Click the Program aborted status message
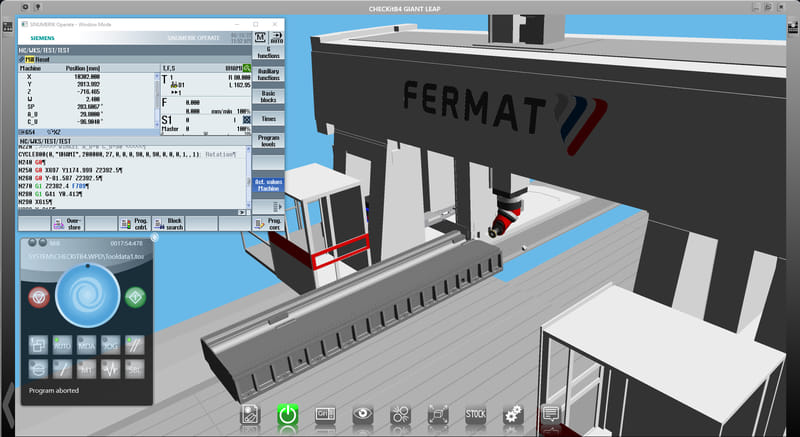This screenshot has width=800, height=437. pyautogui.click(x=54, y=391)
